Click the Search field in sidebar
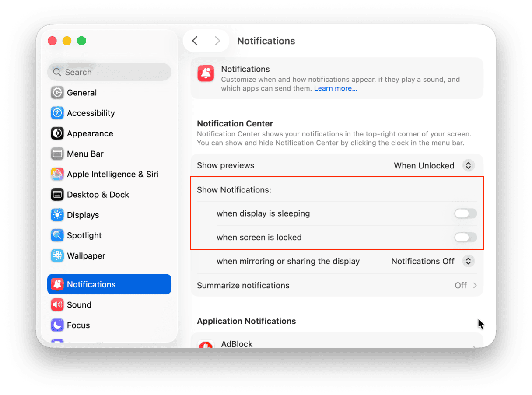The width and height of the screenshot is (532, 395). pyautogui.click(x=109, y=72)
